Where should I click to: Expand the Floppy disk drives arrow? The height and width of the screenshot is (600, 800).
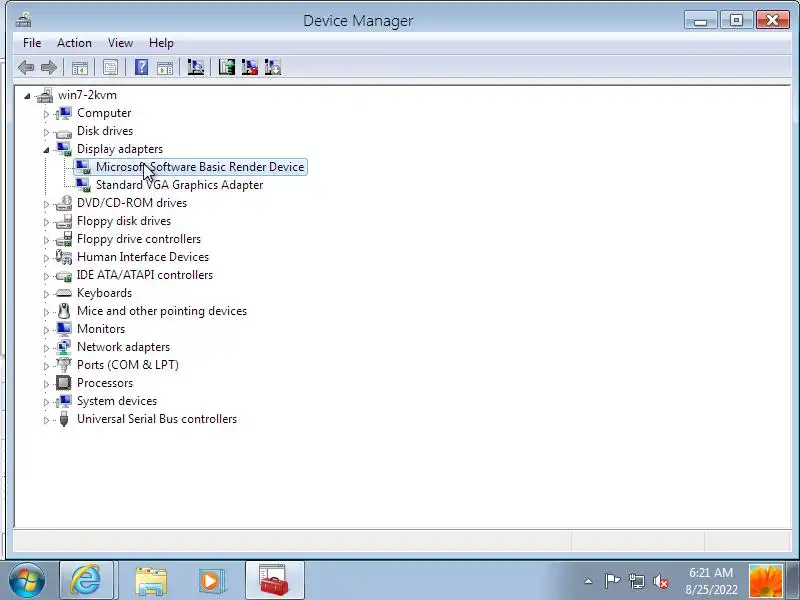pyautogui.click(x=46, y=222)
